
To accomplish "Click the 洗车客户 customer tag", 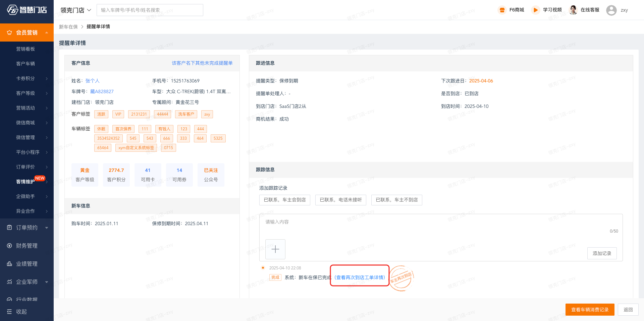I will point(186,114).
